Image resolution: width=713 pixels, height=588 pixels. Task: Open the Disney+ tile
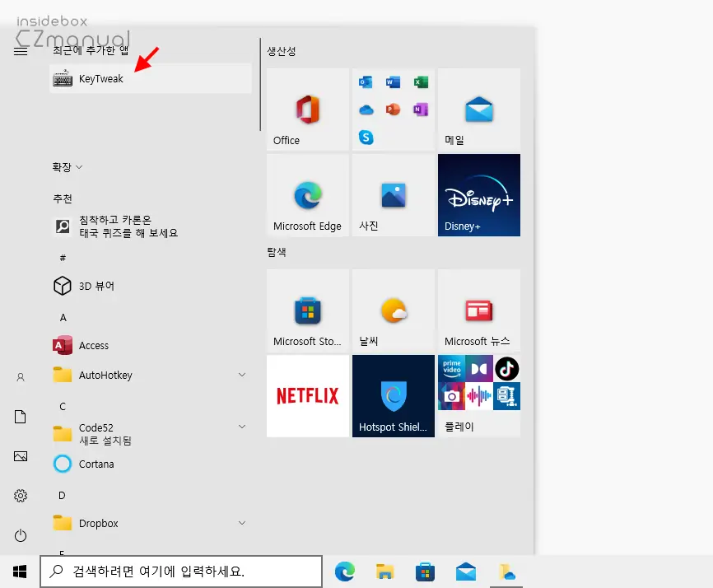click(478, 194)
